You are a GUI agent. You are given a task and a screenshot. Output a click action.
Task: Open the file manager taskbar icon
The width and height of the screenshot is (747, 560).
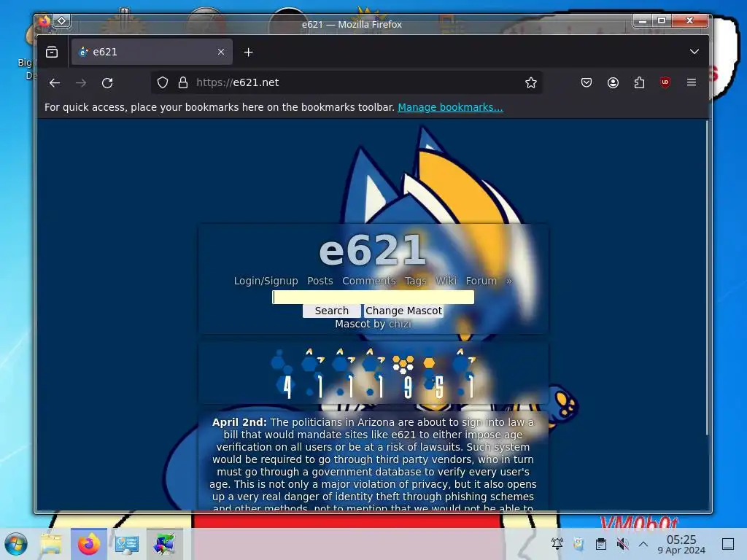pos(51,544)
